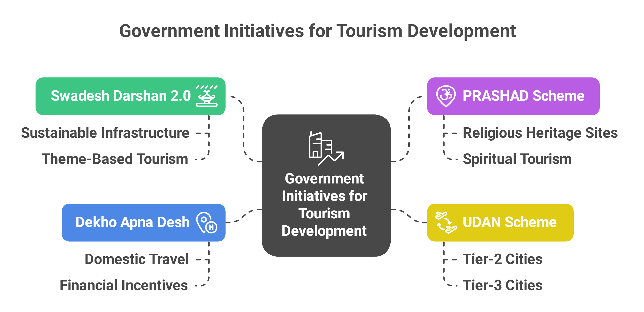Image resolution: width=644 pixels, height=312 pixels.
Task: Select the blue Dekho Apna Desh box
Action: pyautogui.click(x=144, y=223)
